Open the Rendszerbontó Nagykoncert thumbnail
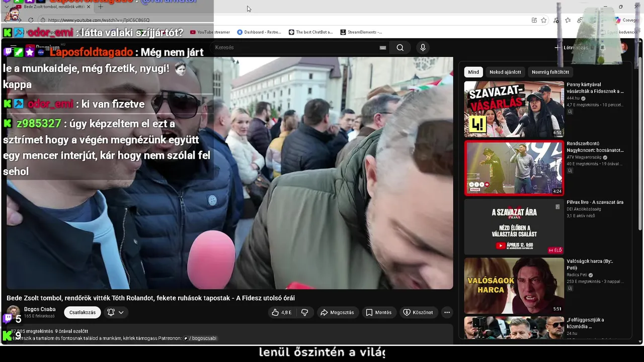The width and height of the screenshot is (644, 362). click(x=514, y=168)
